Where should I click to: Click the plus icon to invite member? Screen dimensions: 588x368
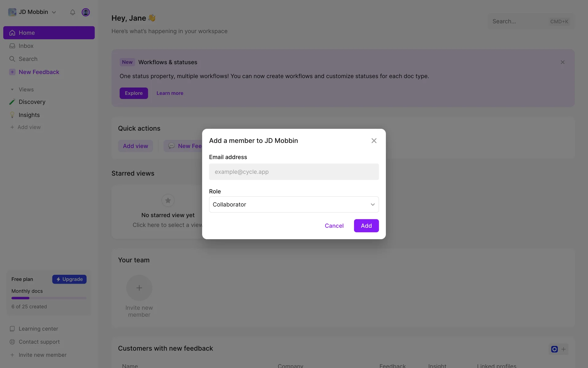(x=139, y=288)
